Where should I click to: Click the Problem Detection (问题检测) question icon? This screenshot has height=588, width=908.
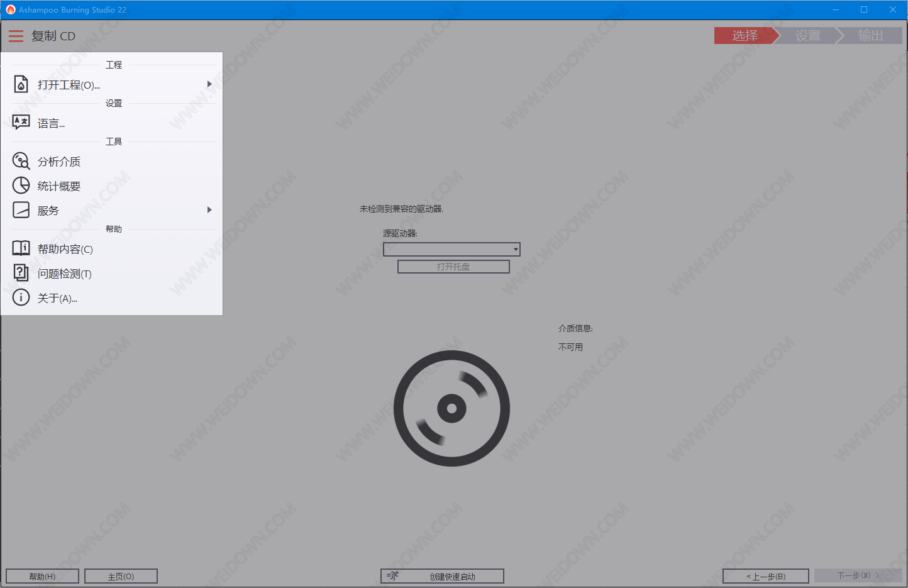21,272
